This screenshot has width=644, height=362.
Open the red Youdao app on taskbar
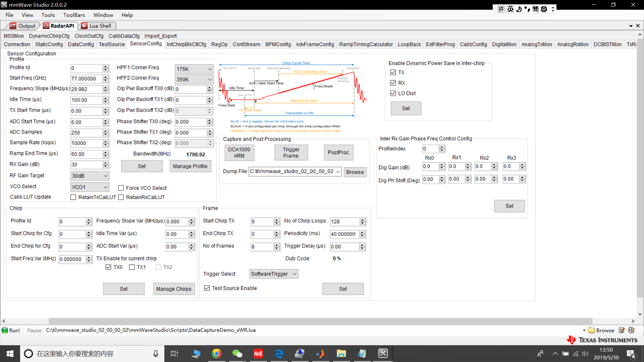(258, 354)
